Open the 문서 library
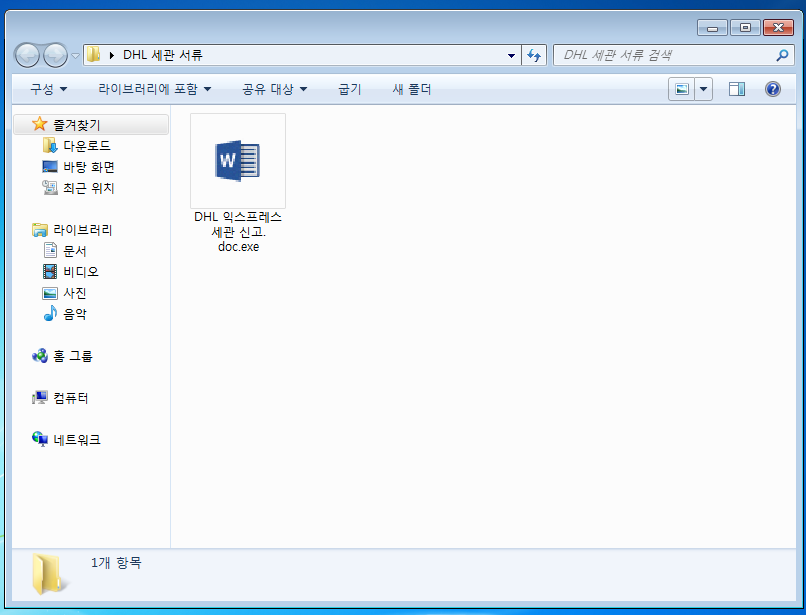This screenshot has width=806, height=615. (75, 251)
